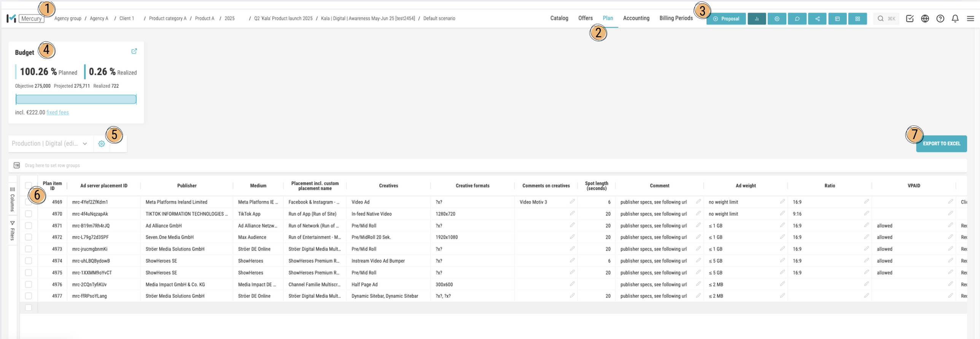Toggle the select-all header checkbox
Viewport: 980px width, 339px height.
point(28,185)
